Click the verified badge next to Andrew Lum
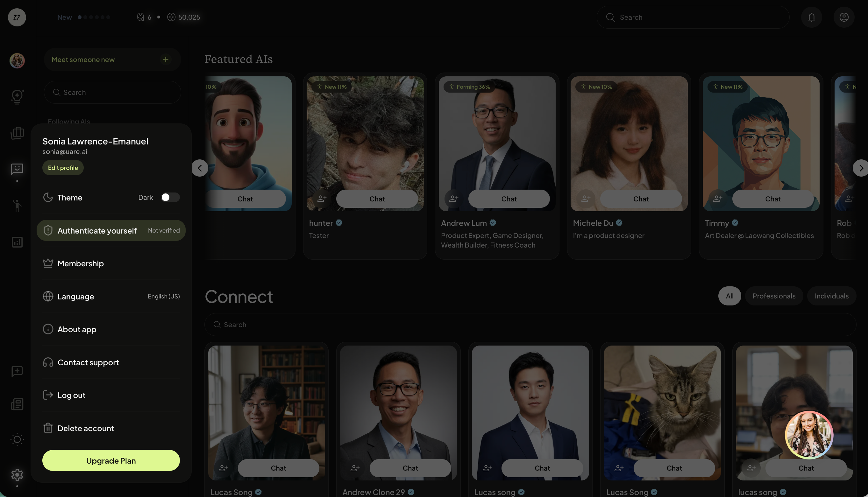The image size is (868, 497). coord(493,223)
